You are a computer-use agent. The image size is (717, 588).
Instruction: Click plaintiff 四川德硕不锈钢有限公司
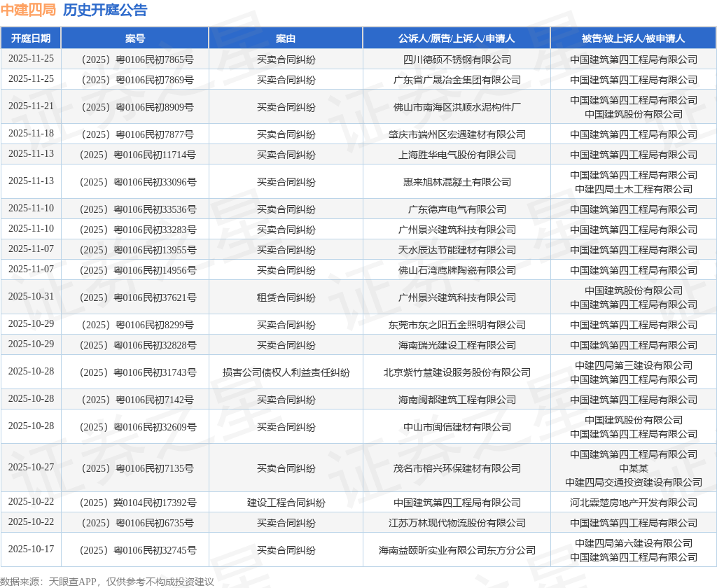457,59
